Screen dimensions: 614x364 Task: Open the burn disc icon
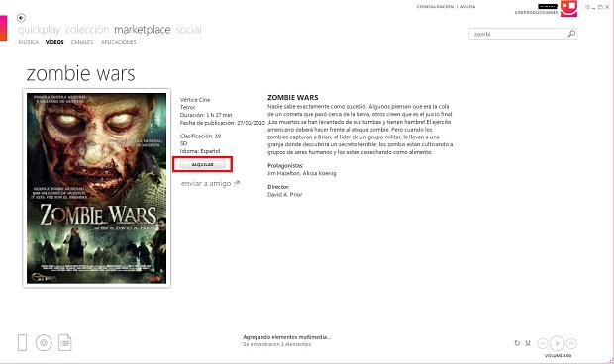(44, 343)
